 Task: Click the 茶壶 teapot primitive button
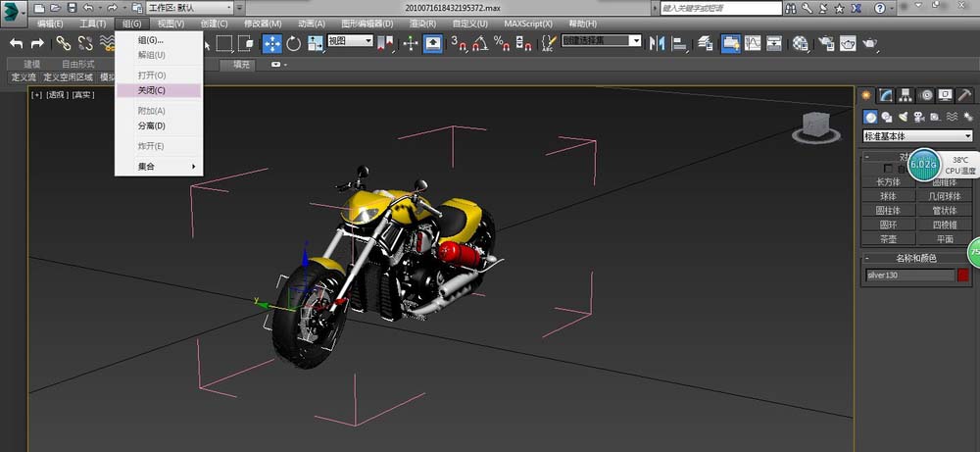pos(887,238)
